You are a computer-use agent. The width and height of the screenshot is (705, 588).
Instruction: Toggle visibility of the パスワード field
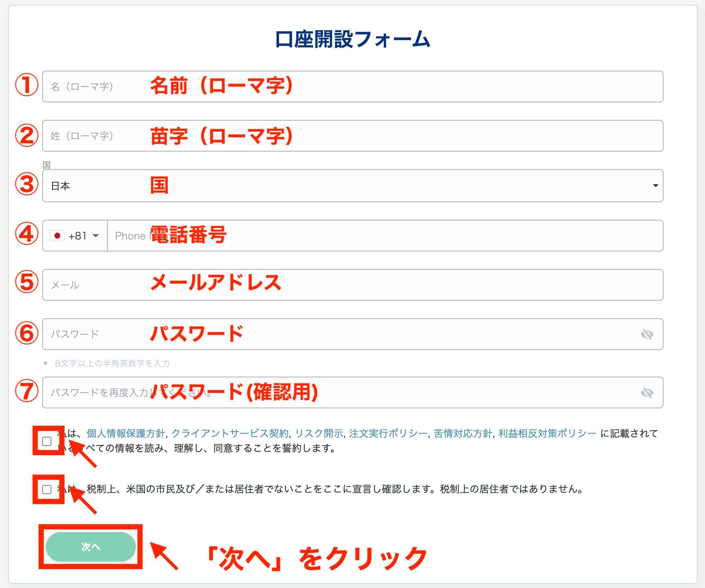647,334
